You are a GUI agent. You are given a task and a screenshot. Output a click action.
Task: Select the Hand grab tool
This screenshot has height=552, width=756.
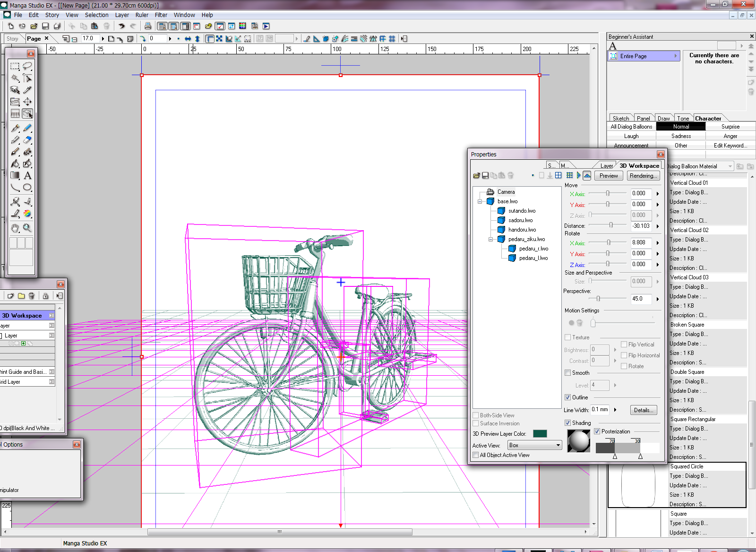15,228
